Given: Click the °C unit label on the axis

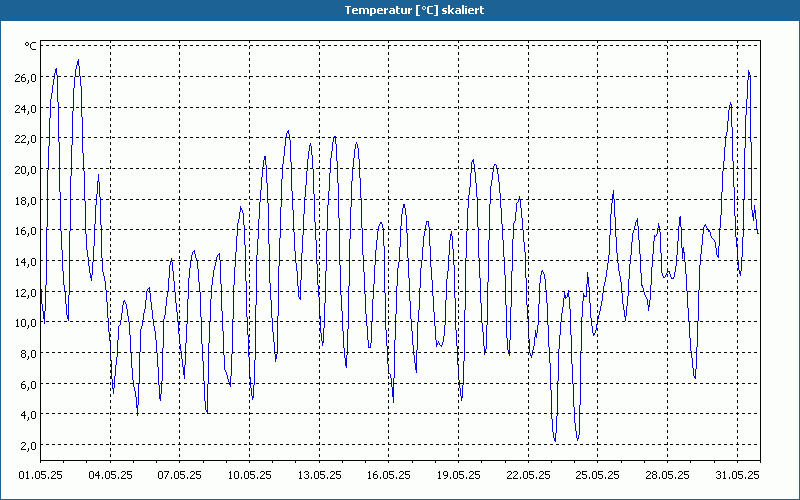Looking at the screenshot, I should coord(31,46).
